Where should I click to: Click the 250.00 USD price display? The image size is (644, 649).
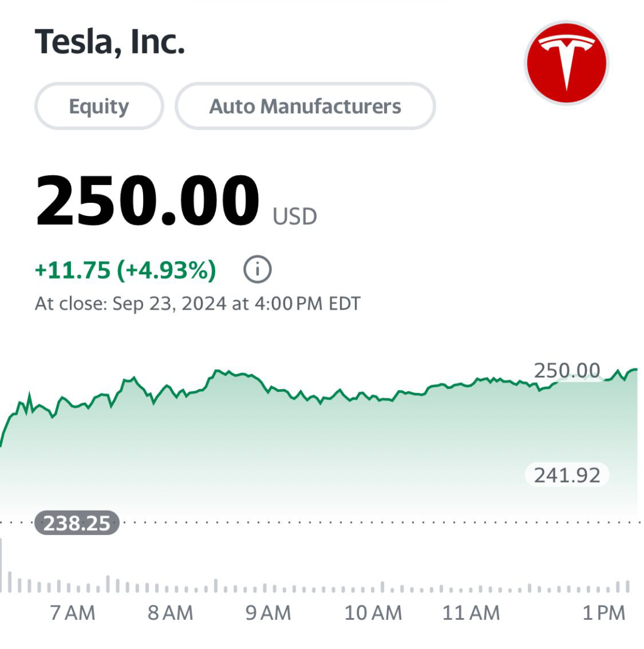176,200
